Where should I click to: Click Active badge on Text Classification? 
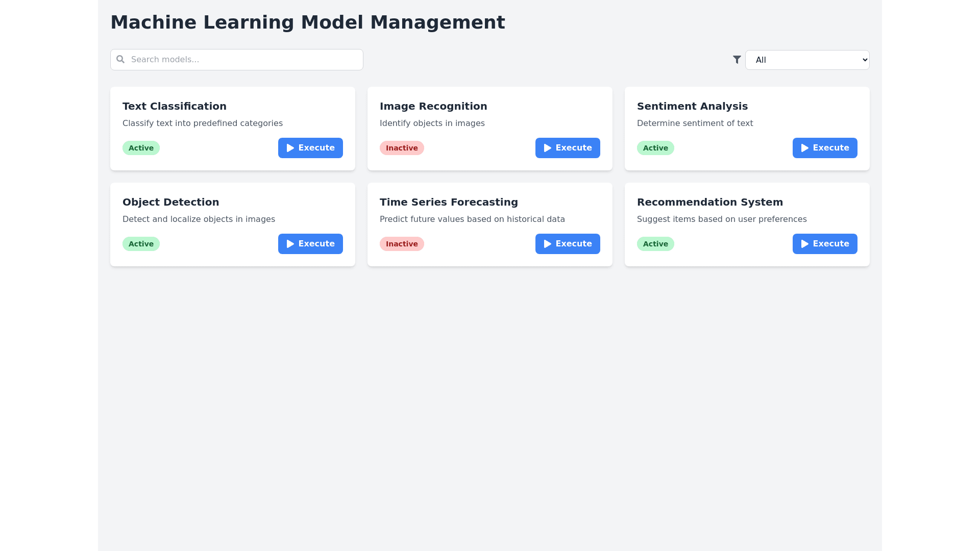[x=141, y=148]
